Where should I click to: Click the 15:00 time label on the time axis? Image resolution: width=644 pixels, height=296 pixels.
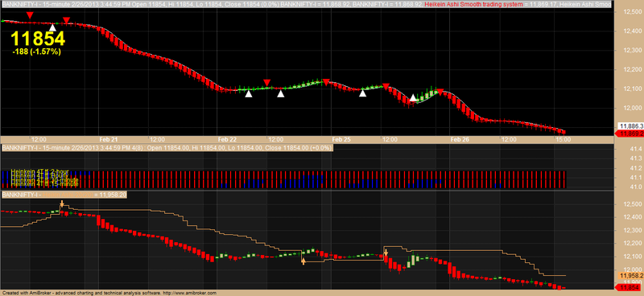(x=563, y=139)
